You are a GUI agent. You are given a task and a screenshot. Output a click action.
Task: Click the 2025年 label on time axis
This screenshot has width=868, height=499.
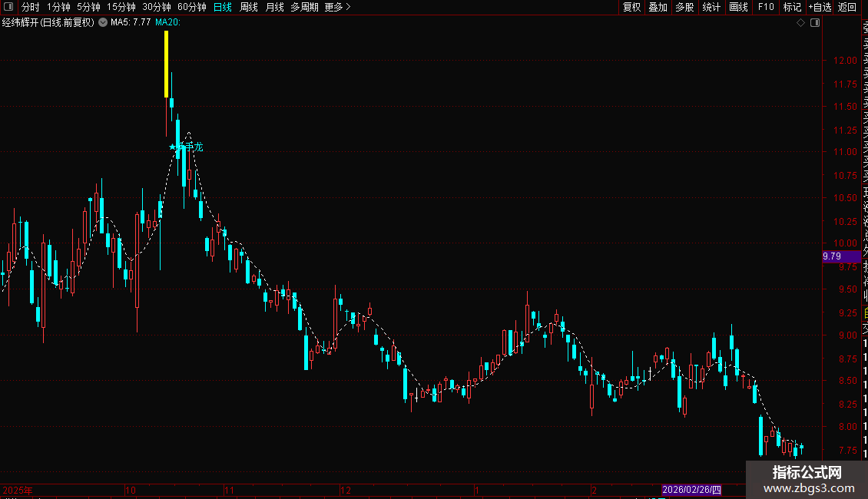(x=17, y=490)
